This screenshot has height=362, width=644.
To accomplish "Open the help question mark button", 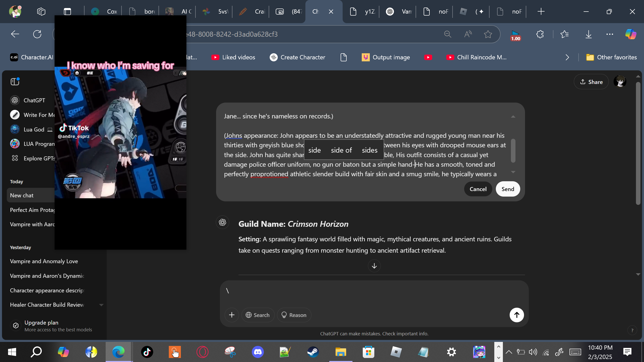I will coord(632,330).
